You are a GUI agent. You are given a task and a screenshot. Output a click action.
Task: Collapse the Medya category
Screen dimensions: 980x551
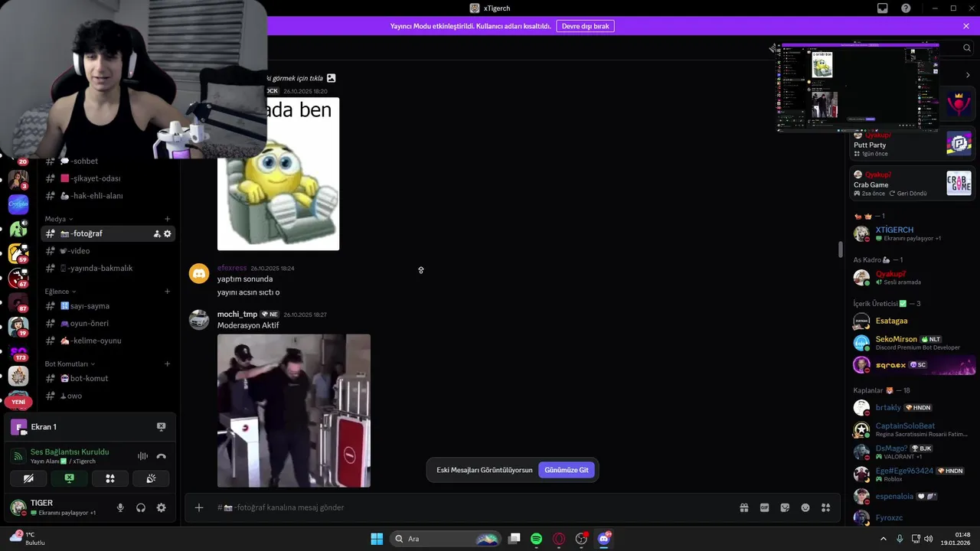(59, 219)
